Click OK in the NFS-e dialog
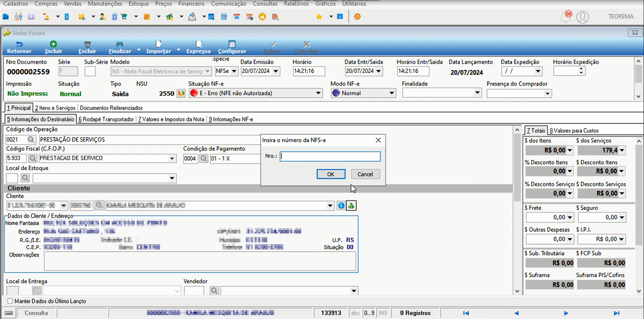 coord(331,174)
